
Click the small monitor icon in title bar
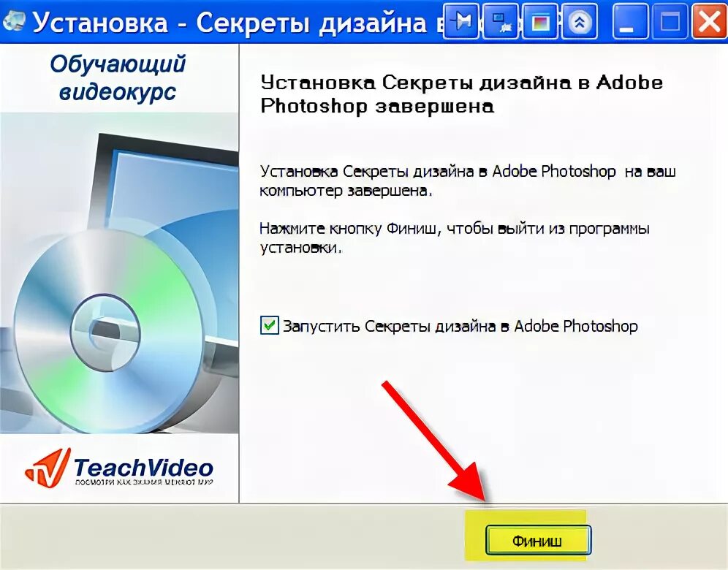(501, 21)
